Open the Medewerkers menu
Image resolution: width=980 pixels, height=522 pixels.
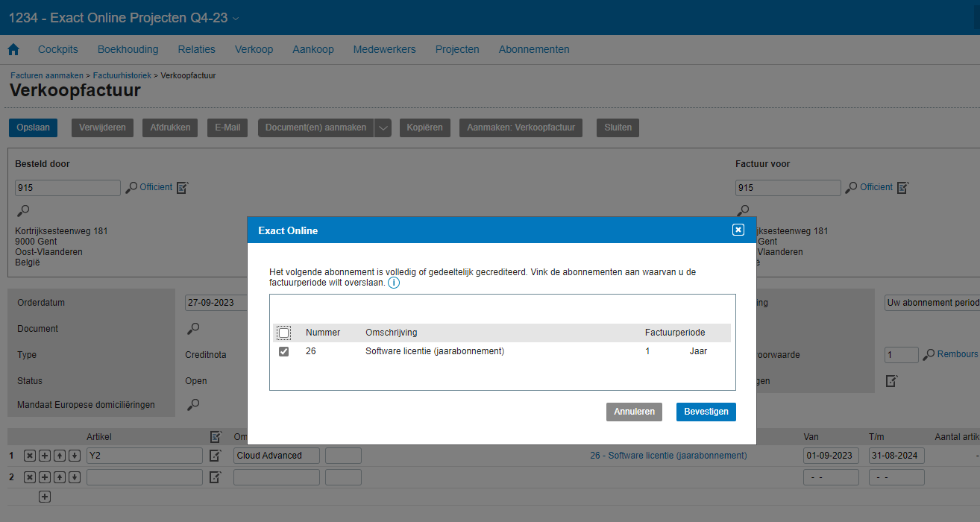click(385, 49)
